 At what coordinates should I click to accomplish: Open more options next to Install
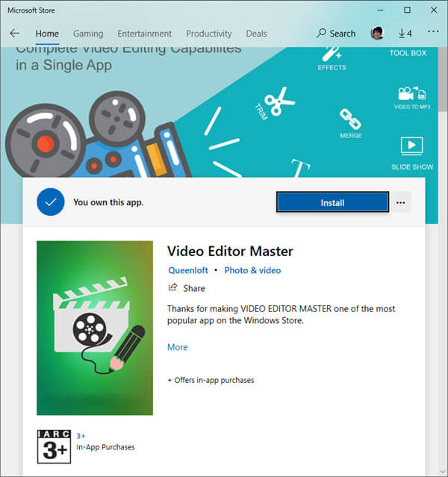coord(400,202)
